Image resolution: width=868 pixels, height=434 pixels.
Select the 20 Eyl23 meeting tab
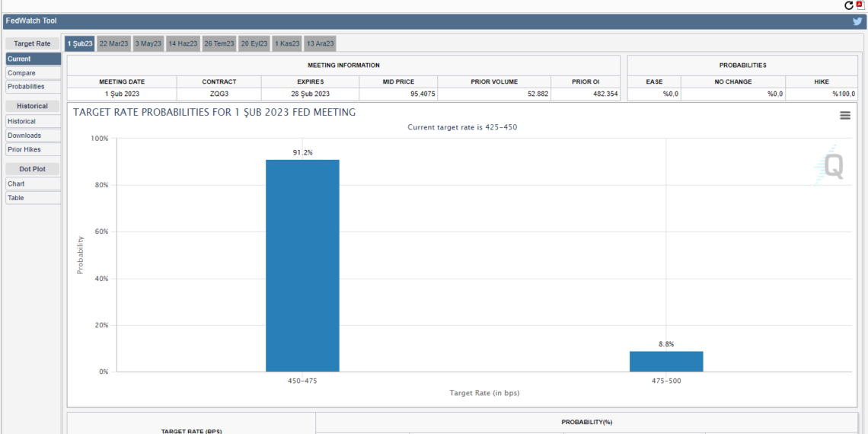click(254, 43)
